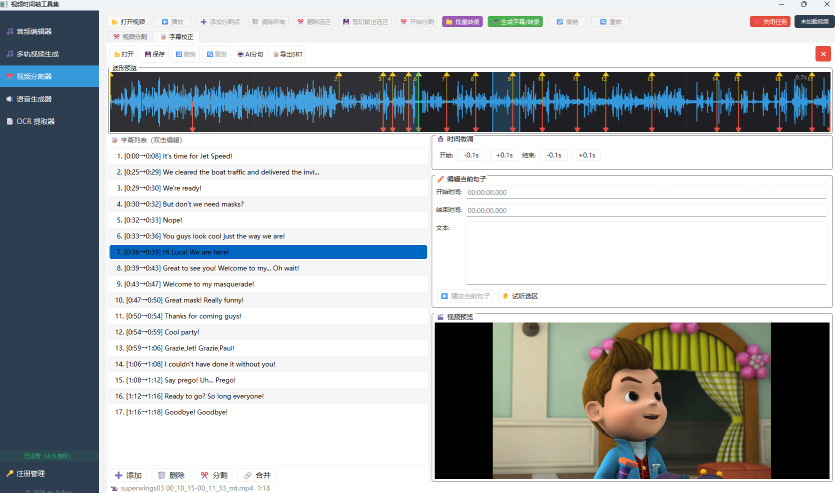Click start time -0.1s button

[471, 155]
